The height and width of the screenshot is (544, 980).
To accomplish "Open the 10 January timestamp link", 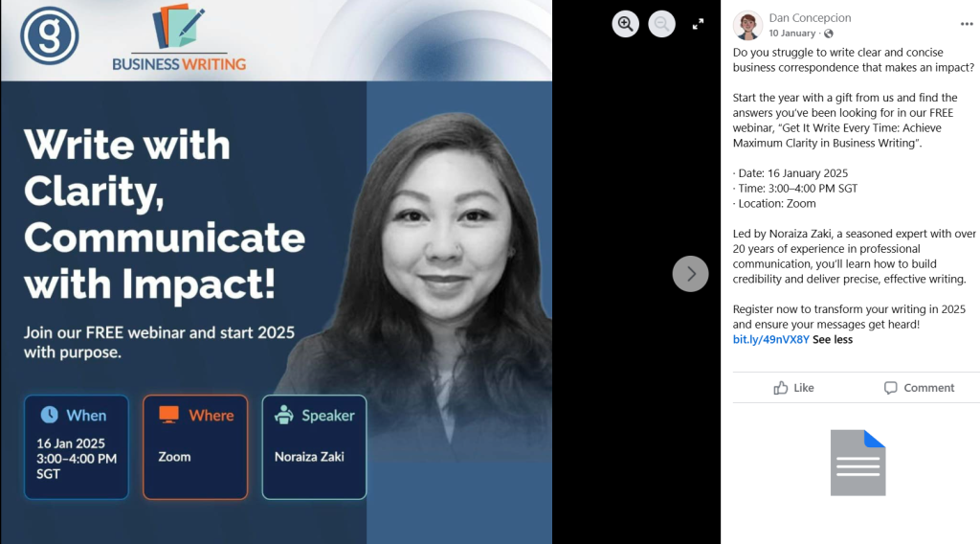I will [x=792, y=34].
